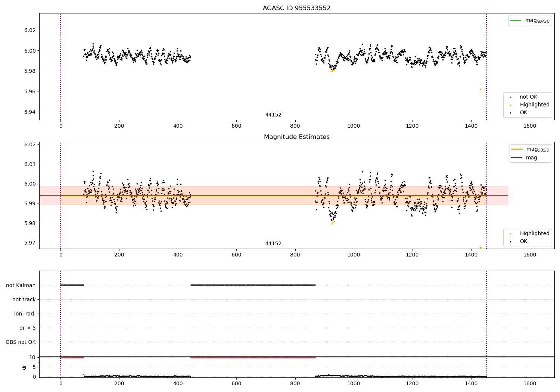This screenshot has height=392, width=560.
Task: Click the long red dr=10 segment in bottom plot
Action: 253,358
